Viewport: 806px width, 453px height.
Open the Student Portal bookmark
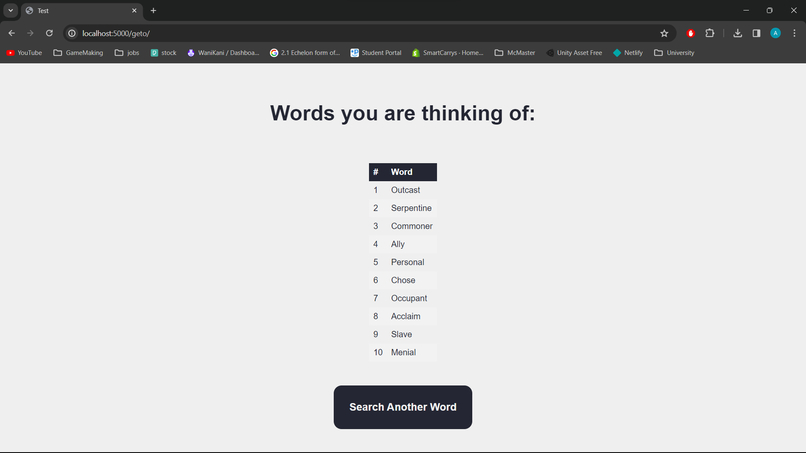pos(375,53)
